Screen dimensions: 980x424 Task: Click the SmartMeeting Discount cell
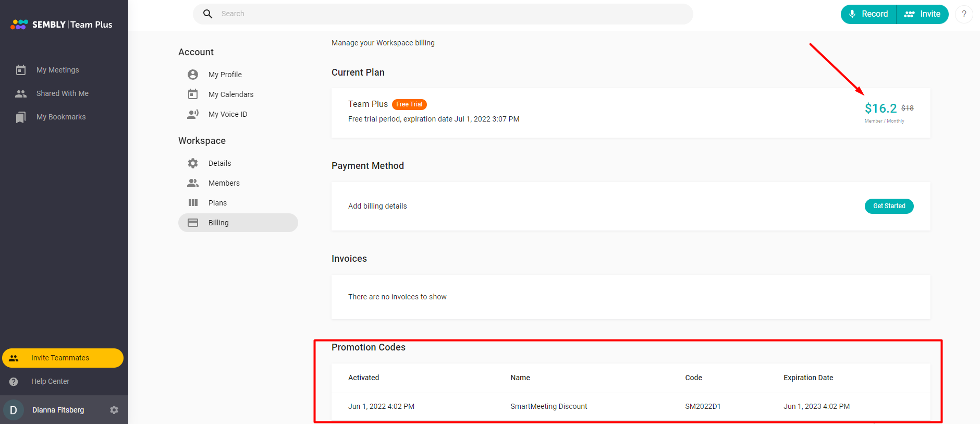pyautogui.click(x=549, y=406)
